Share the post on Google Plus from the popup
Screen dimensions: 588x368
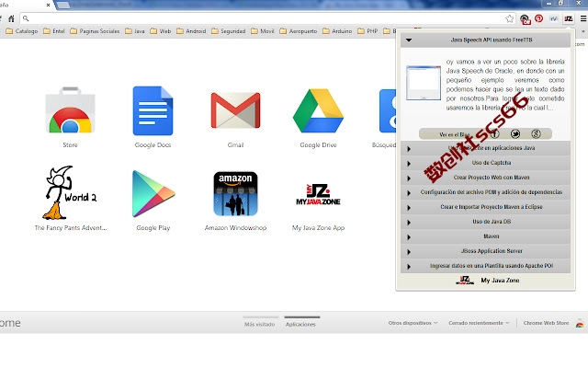(536, 133)
